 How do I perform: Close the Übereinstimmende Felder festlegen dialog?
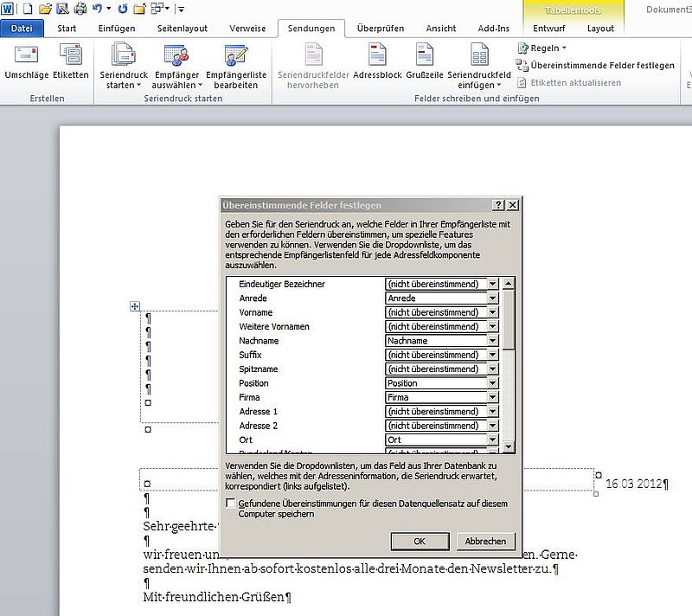tap(512, 205)
